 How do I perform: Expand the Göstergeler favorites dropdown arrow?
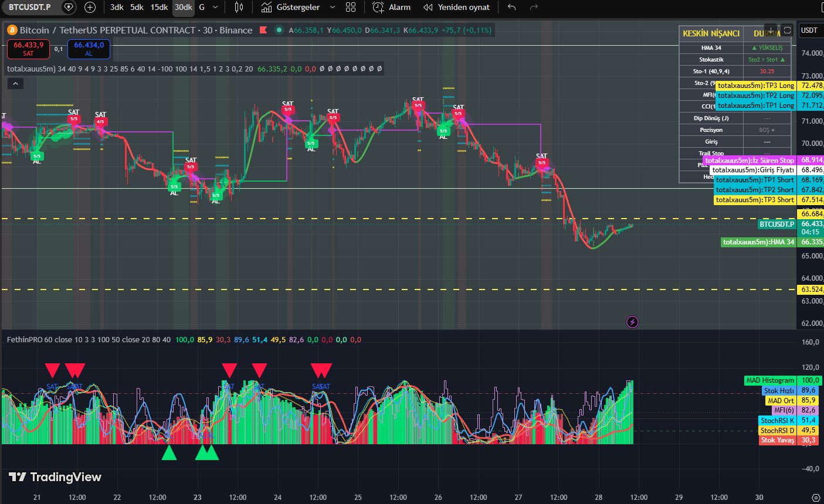[x=333, y=7]
